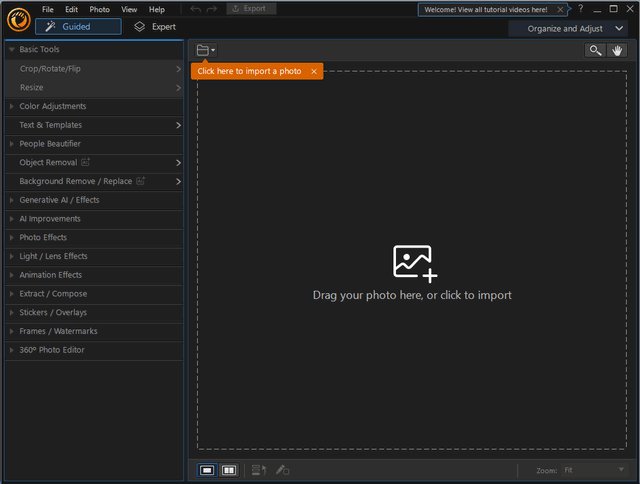Expand the Generative AI / Effects section
This screenshot has height=484, width=640.
click(59, 200)
